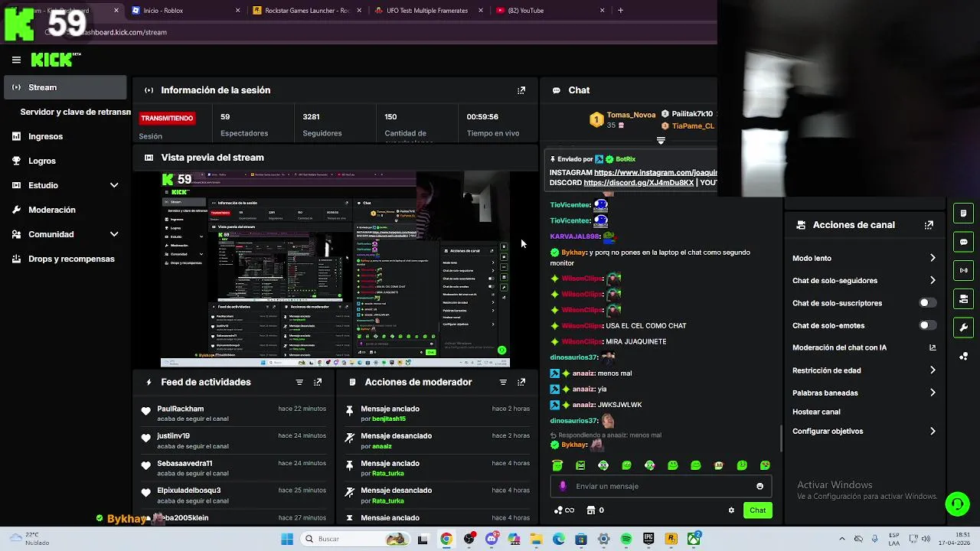Click the chat panel scrollbar
Image resolution: width=980 pixels, height=551 pixels.
coord(781,439)
